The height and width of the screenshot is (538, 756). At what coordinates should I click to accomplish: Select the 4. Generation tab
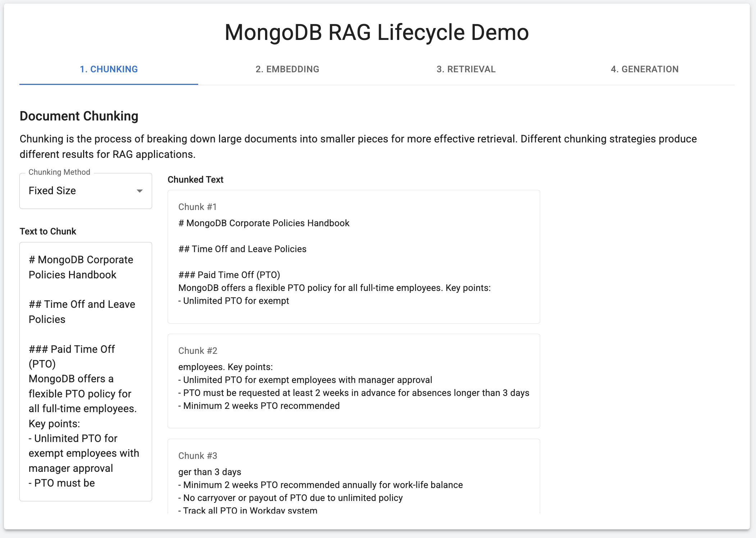645,69
